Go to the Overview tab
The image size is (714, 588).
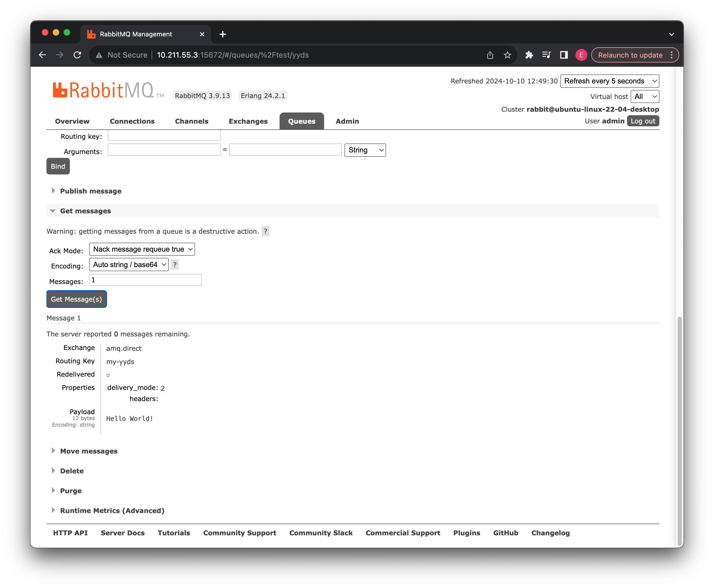pos(72,121)
